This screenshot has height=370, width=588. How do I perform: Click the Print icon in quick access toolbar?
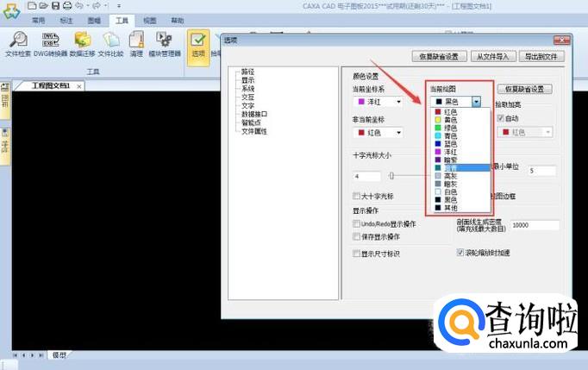[x=67, y=6]
